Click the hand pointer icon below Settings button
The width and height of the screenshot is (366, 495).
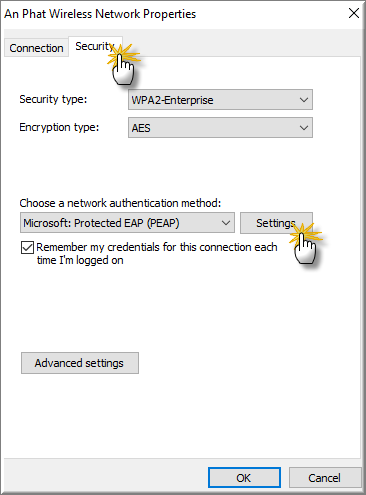[x=305, y=248]
